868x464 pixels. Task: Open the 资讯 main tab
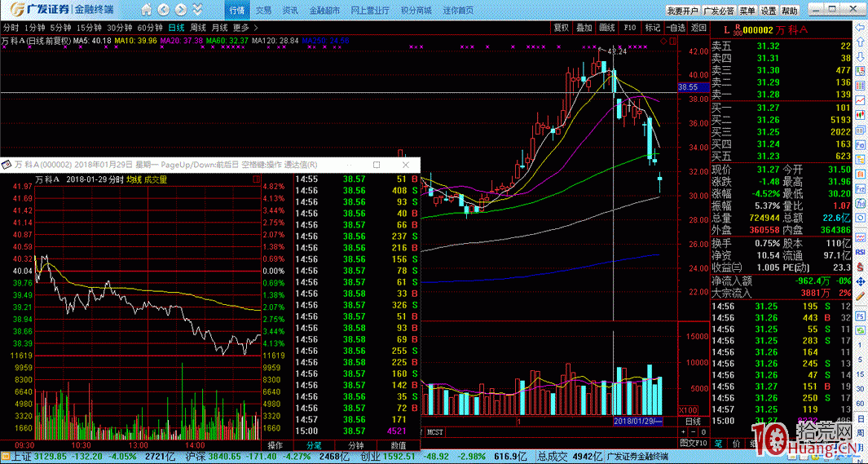(290, 10)
